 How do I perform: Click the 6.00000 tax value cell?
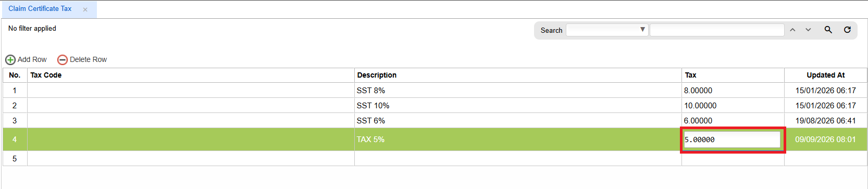(x=733, y=121)
